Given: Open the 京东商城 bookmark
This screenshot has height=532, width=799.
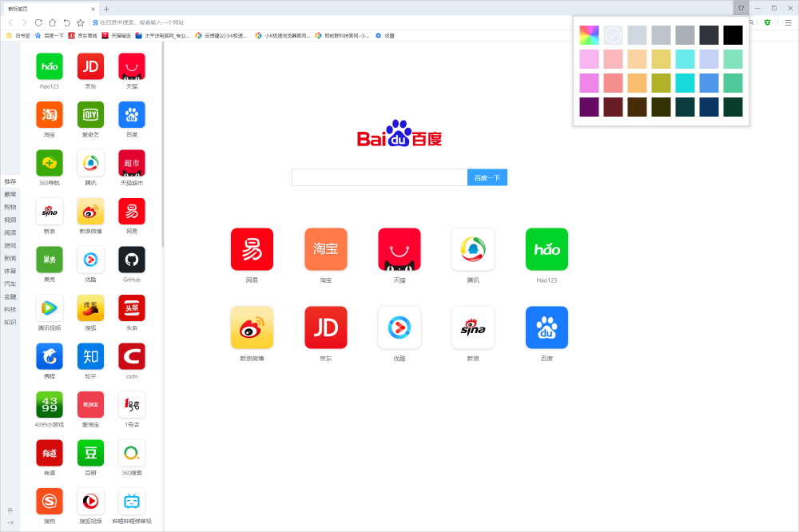Looking at the screenshot, I should pyautogui.click(x=82, y=36).
